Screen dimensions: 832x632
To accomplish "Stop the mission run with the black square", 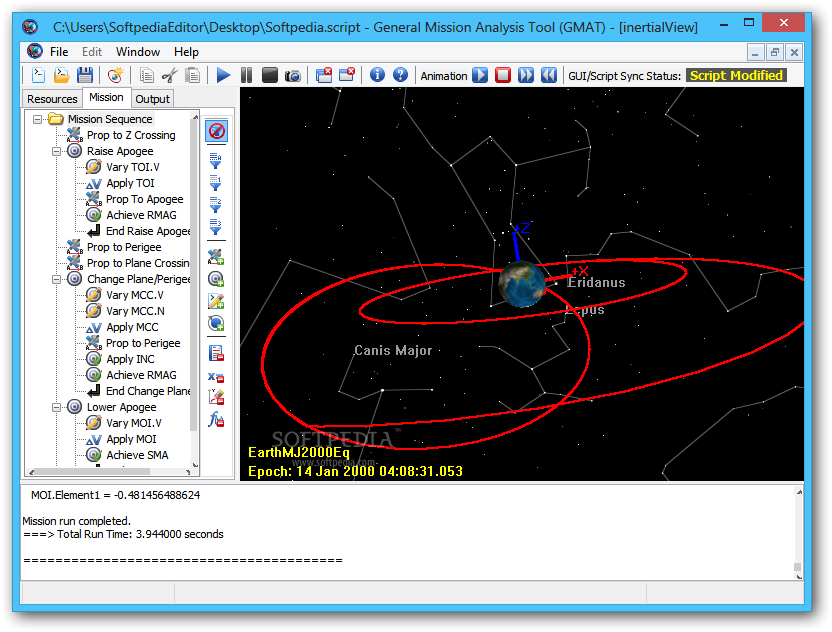I will (x=270, y=75).
